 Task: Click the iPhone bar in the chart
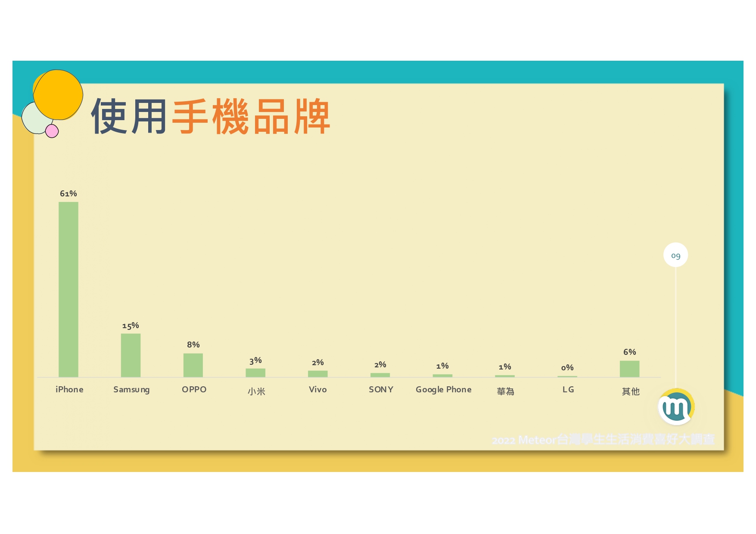point(68,289)
